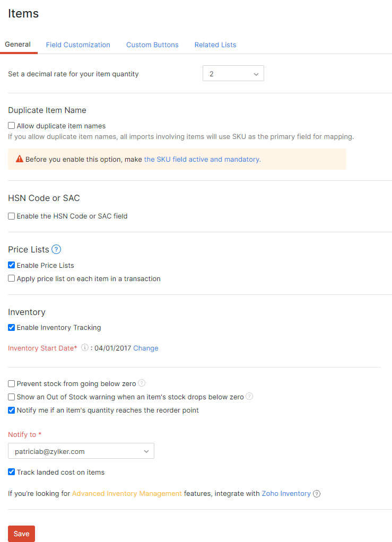Viewport: 392px width, 542px height.
Task: Expand the Notify to email dropdown
Action: [81, 451]
